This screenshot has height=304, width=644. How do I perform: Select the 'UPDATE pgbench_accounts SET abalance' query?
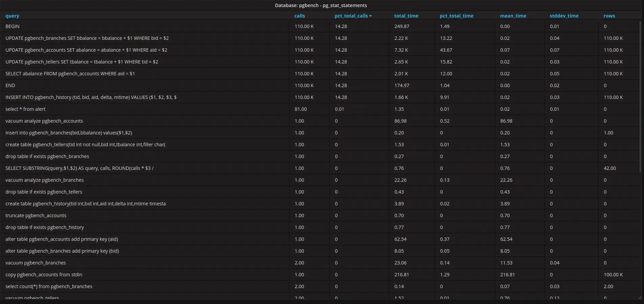click(x=86, y=50)
